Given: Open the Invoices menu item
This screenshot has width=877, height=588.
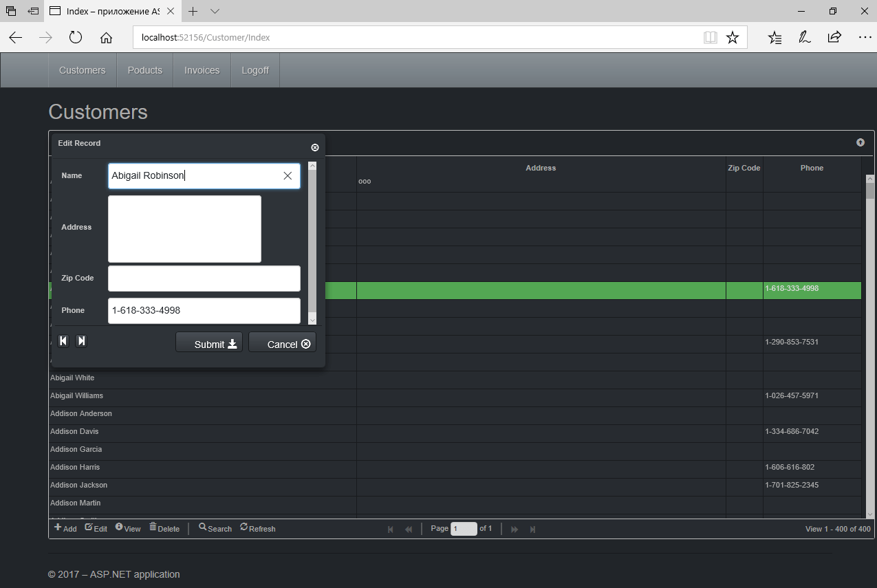Looking at the screenshot, I should tap(202, 70).
